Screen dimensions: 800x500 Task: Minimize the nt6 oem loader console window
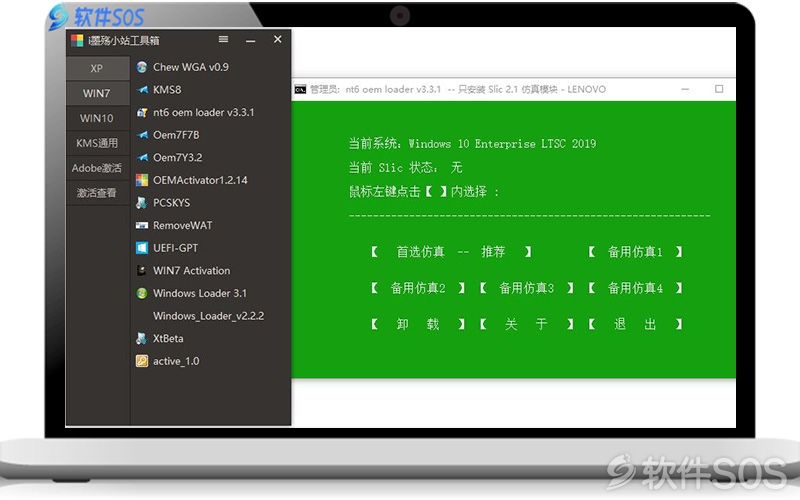(685, 89)
